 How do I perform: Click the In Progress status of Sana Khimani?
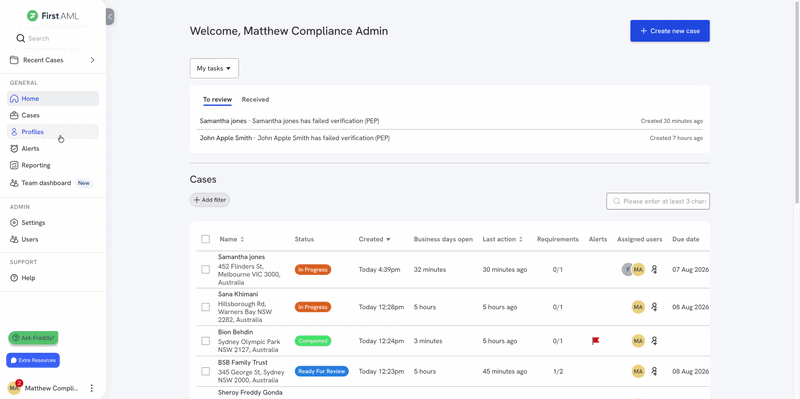(313, 307)
